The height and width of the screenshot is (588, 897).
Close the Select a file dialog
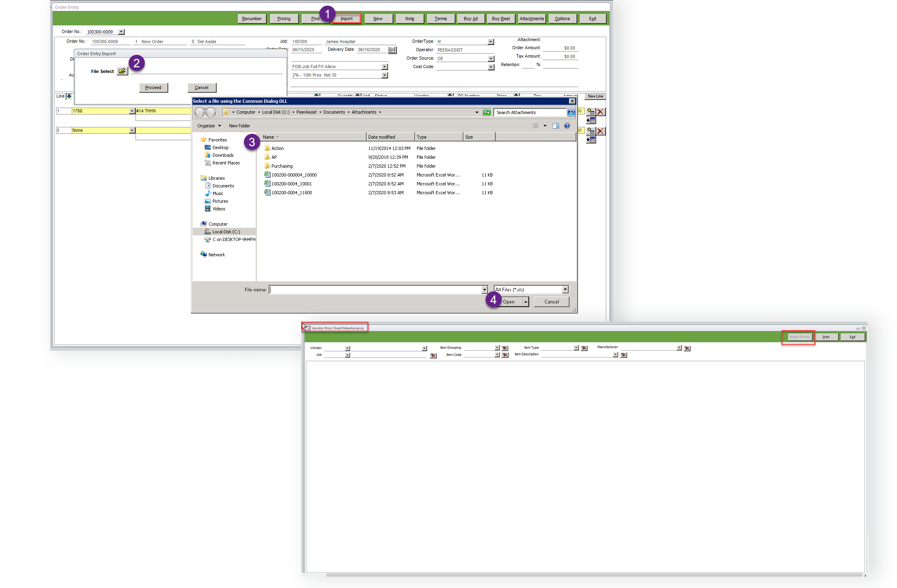click(x=572, y=101)
